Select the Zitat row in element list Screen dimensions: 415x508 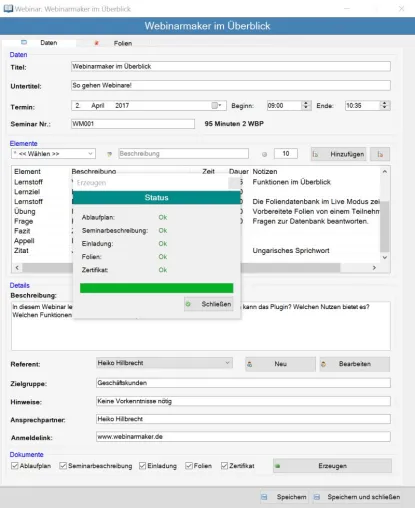click(21, 250)
